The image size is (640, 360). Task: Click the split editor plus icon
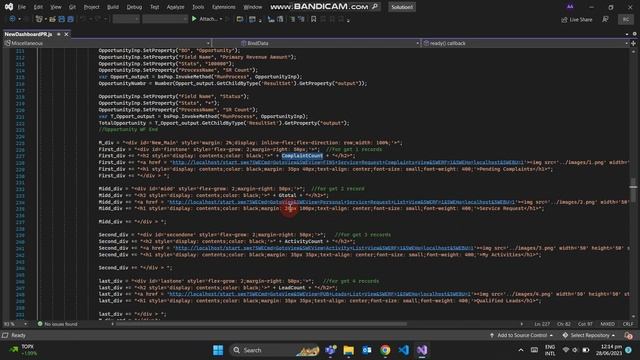[633, 43]
